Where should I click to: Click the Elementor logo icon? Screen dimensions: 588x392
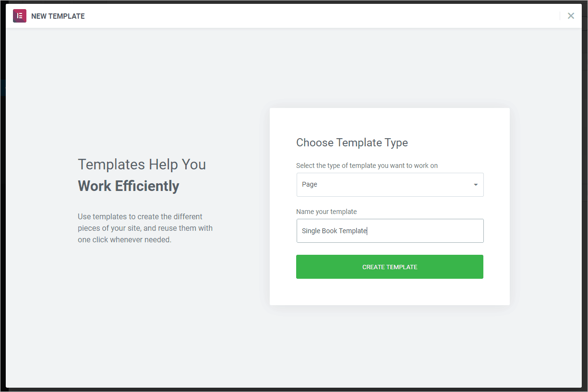[x=20, y=16]
